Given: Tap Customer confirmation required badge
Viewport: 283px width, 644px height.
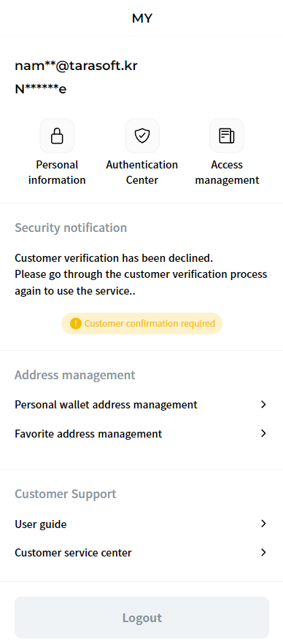Looking at the screenshot, I should [x=141, y=324].
